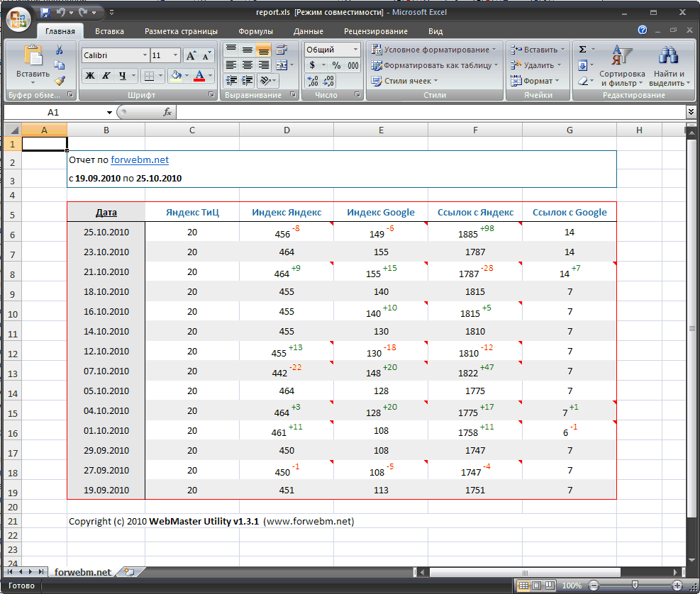Select the forwebm.net sheet tab
The image size is (700, 594).
point(82,572)
